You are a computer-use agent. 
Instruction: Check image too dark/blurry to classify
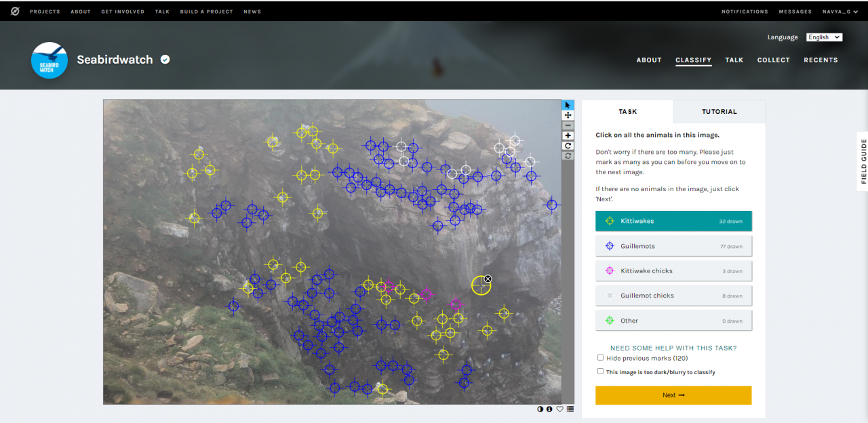point(600,371)
